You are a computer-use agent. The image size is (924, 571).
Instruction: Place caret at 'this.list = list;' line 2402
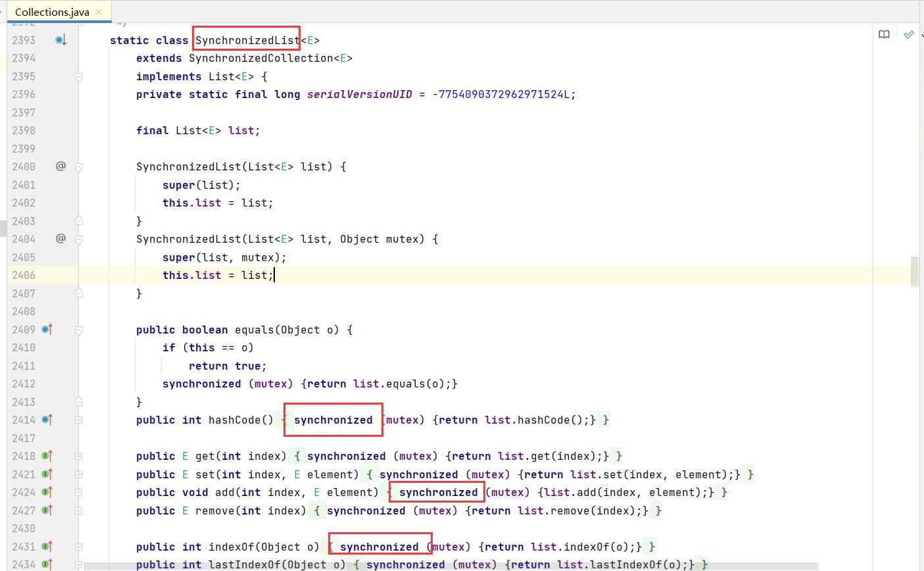coord(218,203)
